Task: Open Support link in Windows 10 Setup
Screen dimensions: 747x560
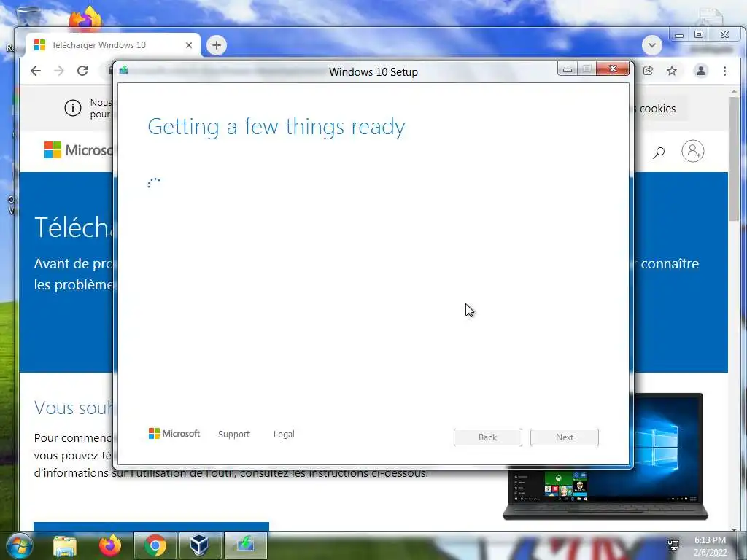Action: [x=234, y=434]
